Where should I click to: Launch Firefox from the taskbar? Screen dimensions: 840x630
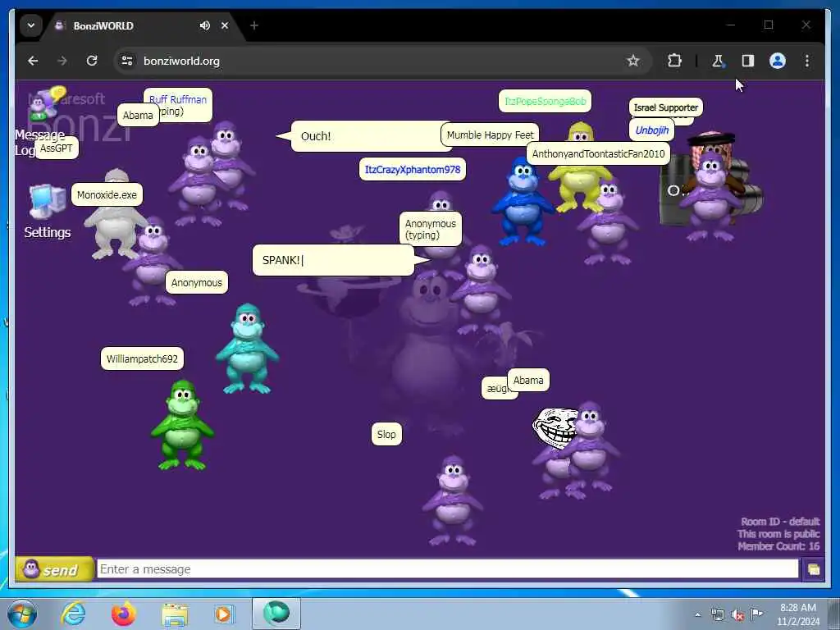coord(124,614)
